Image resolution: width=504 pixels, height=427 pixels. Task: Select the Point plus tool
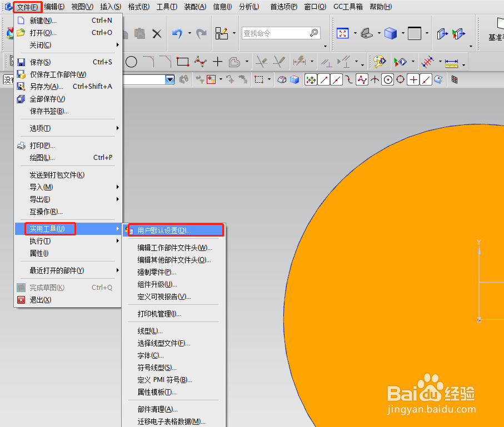pos(218,62)
